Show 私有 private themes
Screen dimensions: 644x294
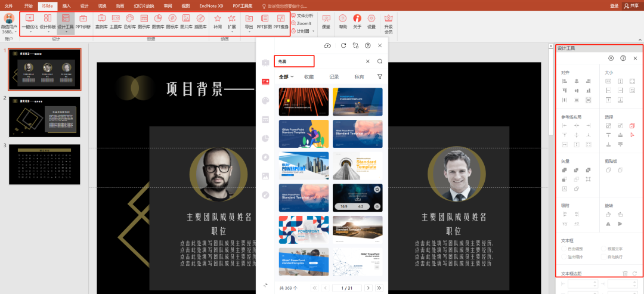[x=359, y=76]
